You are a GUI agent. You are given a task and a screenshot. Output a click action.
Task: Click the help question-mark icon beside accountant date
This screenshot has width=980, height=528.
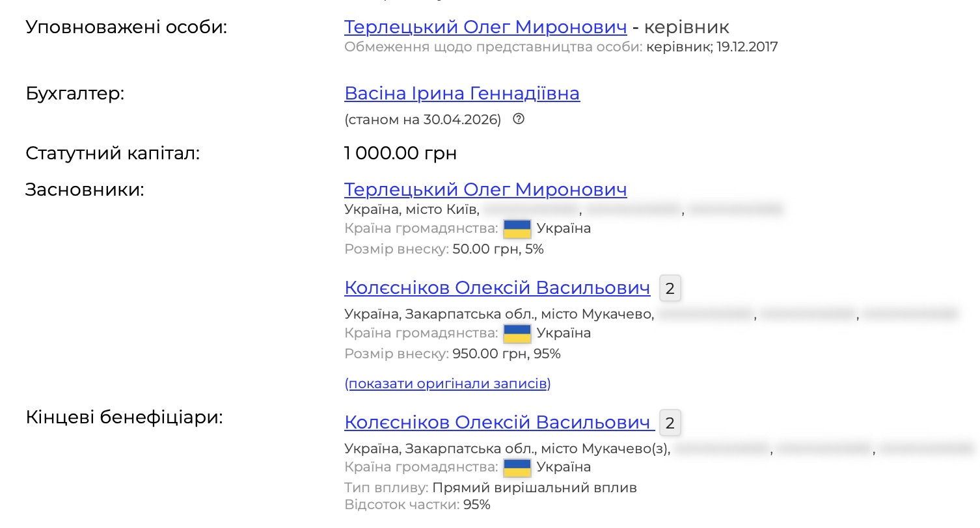[519, 119]
